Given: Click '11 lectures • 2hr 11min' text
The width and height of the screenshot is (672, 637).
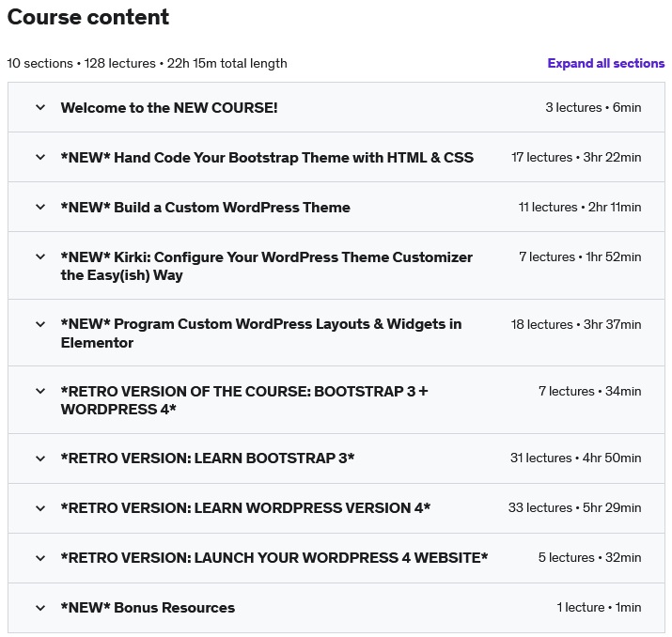Looking at the screenshot, I should (580, 207).
